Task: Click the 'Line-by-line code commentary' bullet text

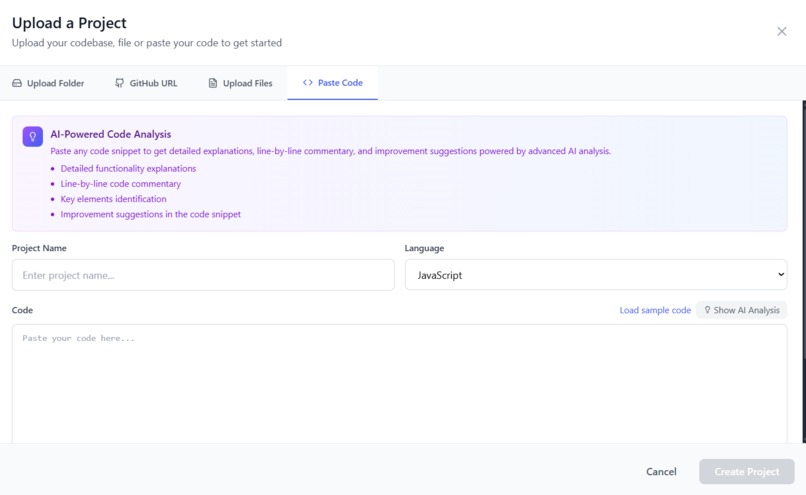Action: 120,184
